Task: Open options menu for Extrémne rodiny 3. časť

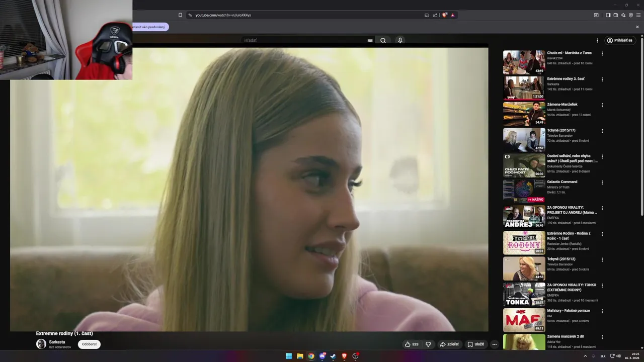Action: coord(602,79)
